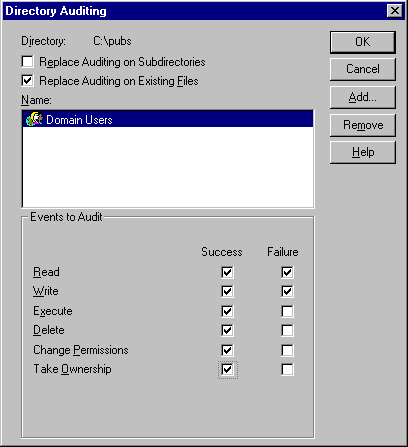The height and width of the screenshot is (447, 408).
Task: Toggle Read Success auditing checkbox
Action: point(227,272)
